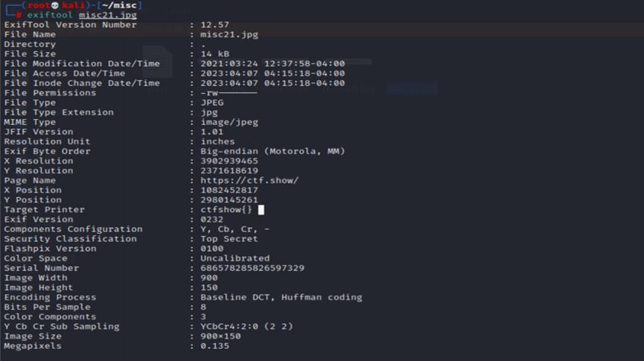Click the File Modification Date/Time value
This screenshot has width=644, height=361.
click(x=272, y=63)
